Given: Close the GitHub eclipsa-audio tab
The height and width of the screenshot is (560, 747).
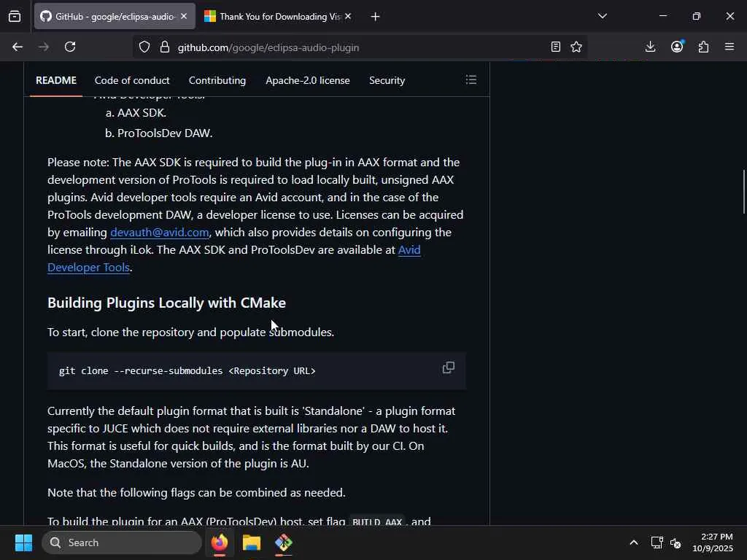Looking at the screenshot, I should pos(184,17).
